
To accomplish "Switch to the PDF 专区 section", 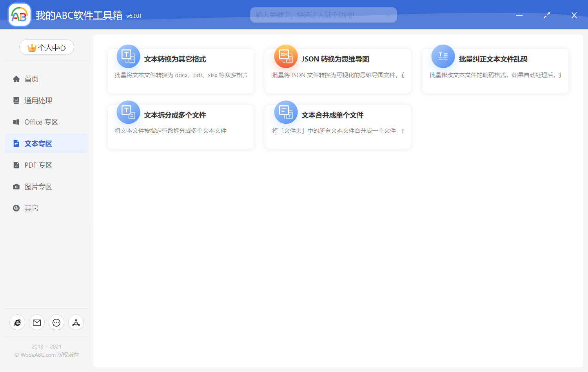I will point(38,165).
